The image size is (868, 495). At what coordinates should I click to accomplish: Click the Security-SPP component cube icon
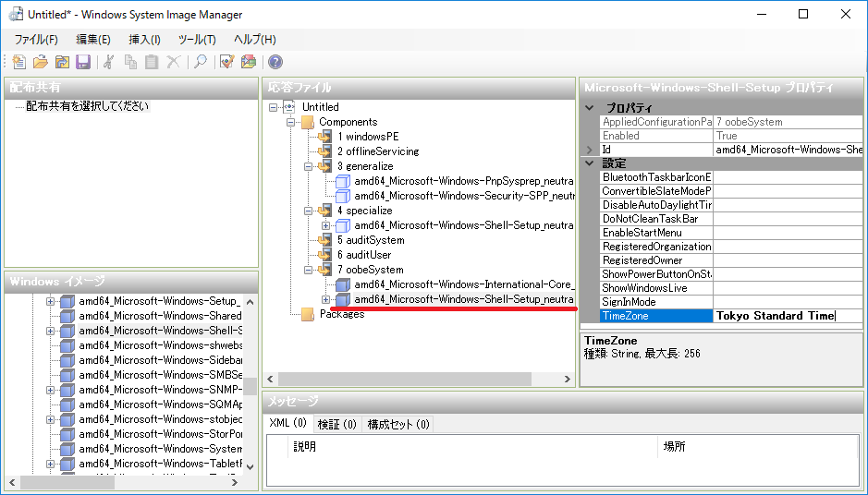[343, 196]
